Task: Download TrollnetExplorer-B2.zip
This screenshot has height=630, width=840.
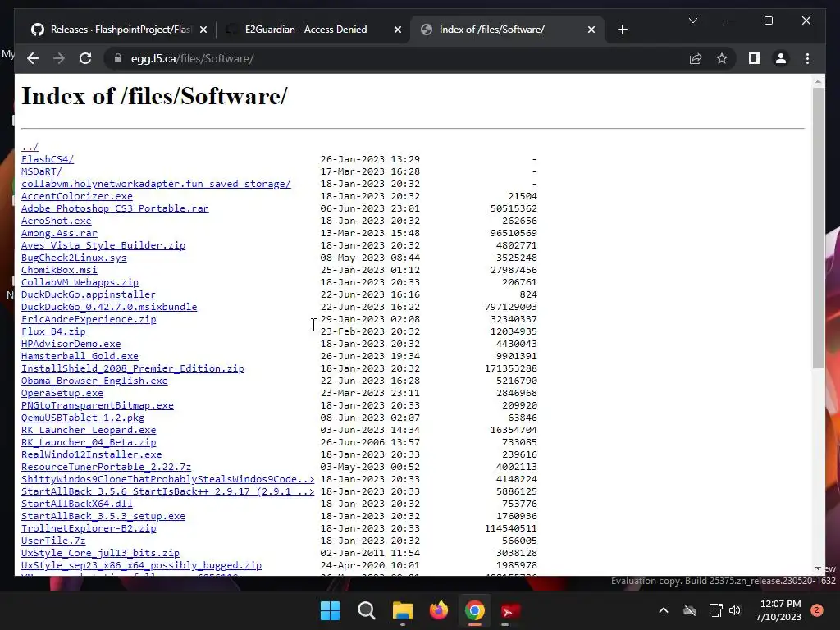Action: click(89, 529)
